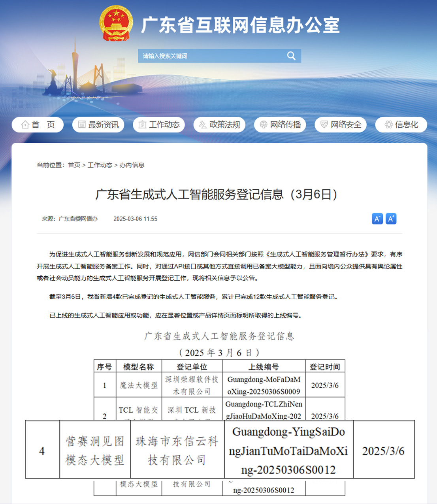Click the publish time 2025-03-06 11:55
Image resolution: width=437 pixels, height=504 pixels.
click(135, 219)
